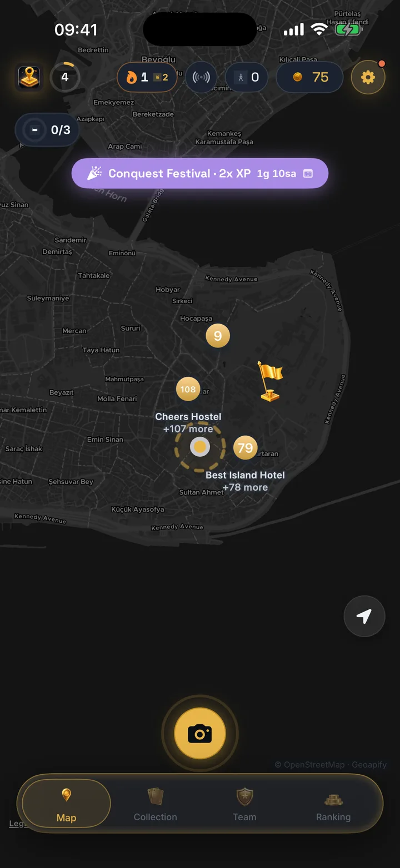
Task: Tap the Eminönü map label
Action: [x=122, y=253]
